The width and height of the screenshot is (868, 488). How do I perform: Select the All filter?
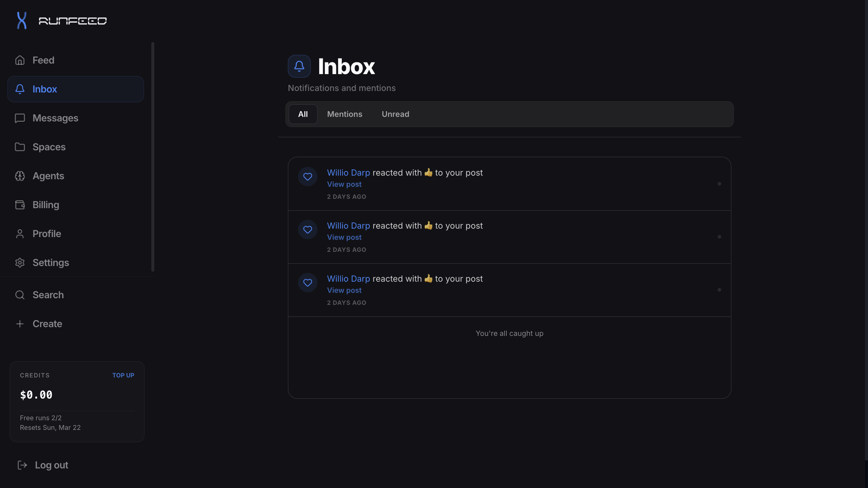(303, 114)
